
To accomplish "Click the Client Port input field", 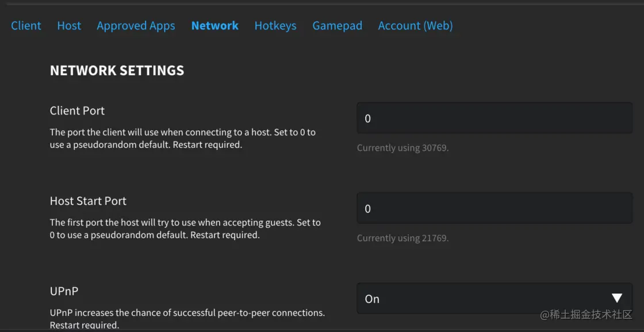I will (x=494, y=119).
